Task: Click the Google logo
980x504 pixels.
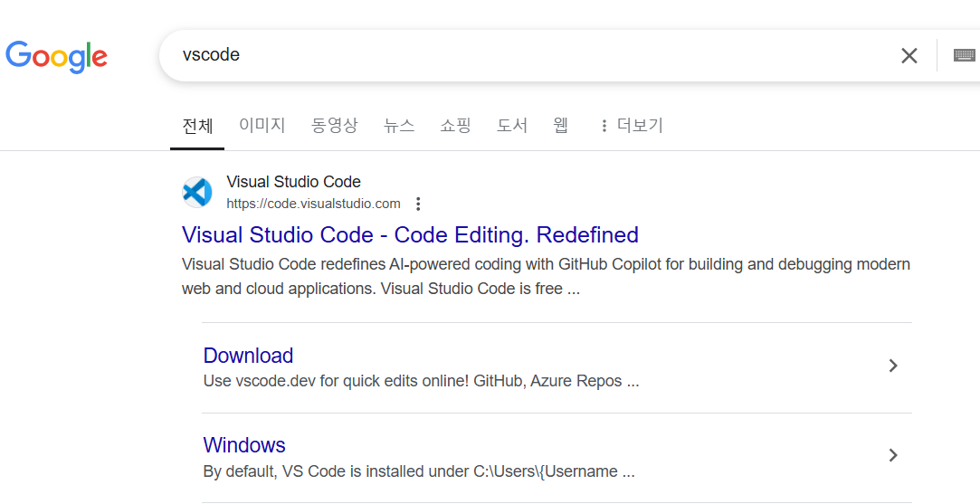Action: pos(56,57)
